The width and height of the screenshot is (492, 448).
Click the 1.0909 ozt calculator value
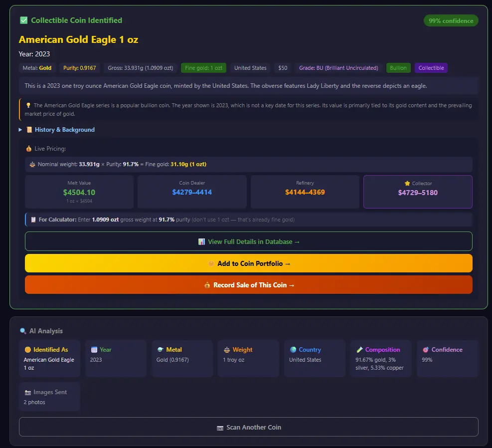coord(105,220)
